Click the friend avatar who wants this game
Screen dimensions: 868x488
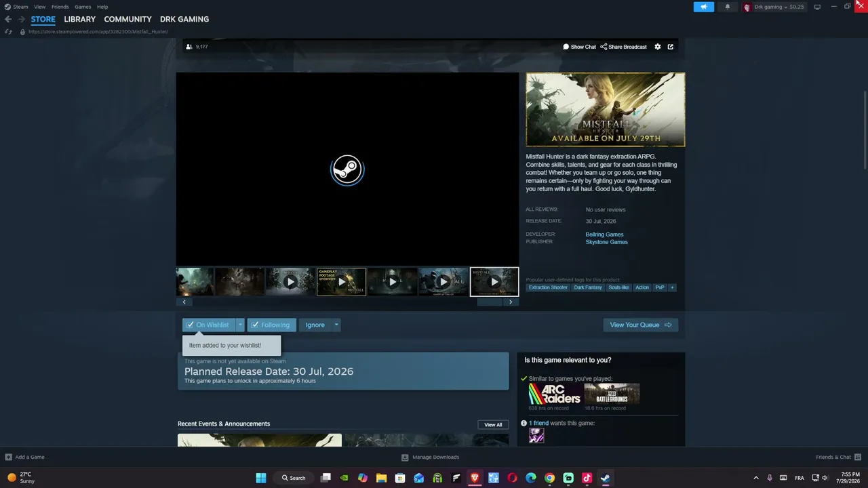[536, 436]
